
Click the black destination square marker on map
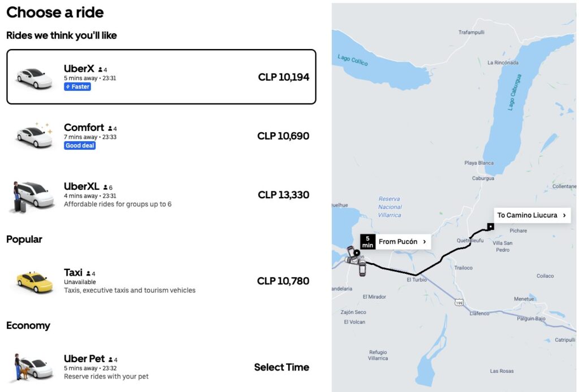pos(490,227)
